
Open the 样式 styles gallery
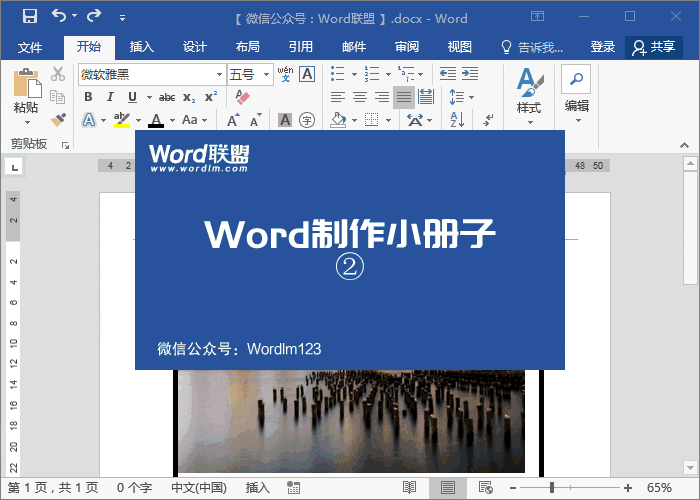coord(529,96)
